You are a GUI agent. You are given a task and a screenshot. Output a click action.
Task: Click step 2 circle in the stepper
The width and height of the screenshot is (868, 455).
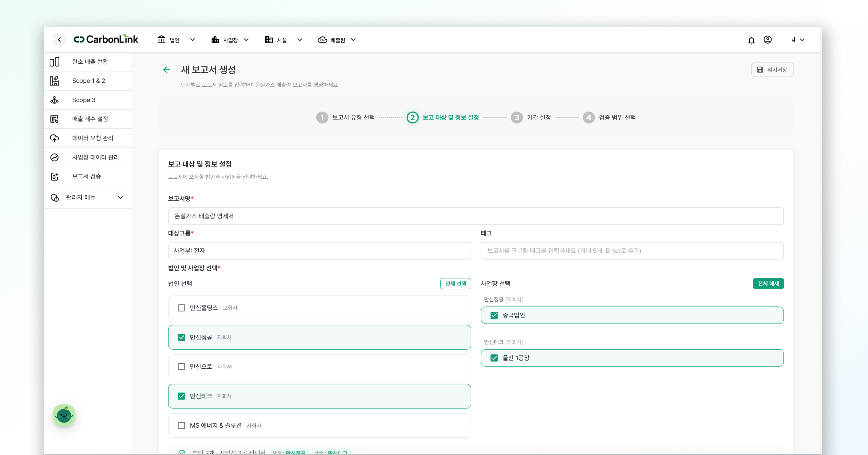pyautogui.click(x=412, y=117)
